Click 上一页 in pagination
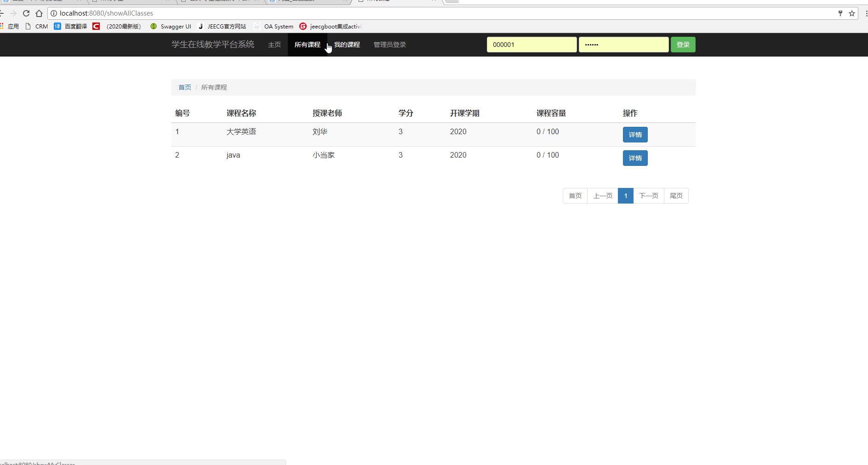 [603, 196]
